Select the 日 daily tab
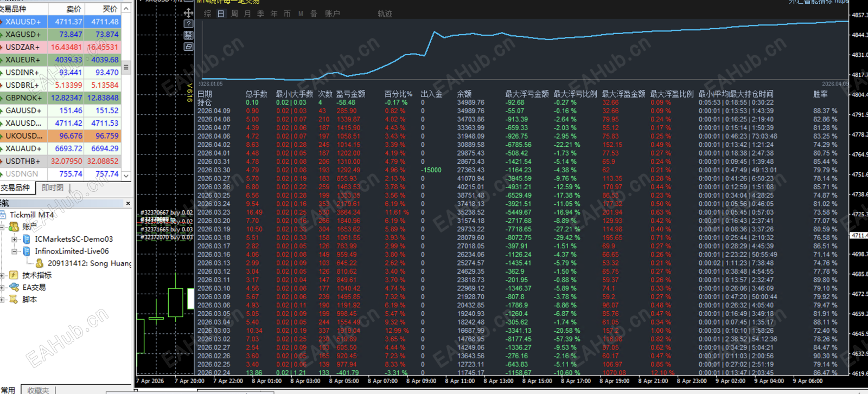This screenshot has height=394, width=868. [221, 14]
